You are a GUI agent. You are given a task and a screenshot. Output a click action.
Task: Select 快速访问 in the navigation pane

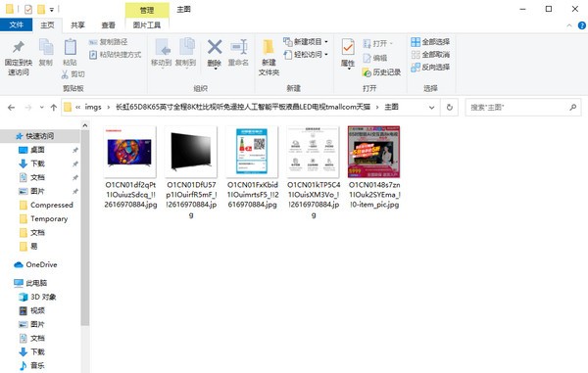tap(40, 136)
